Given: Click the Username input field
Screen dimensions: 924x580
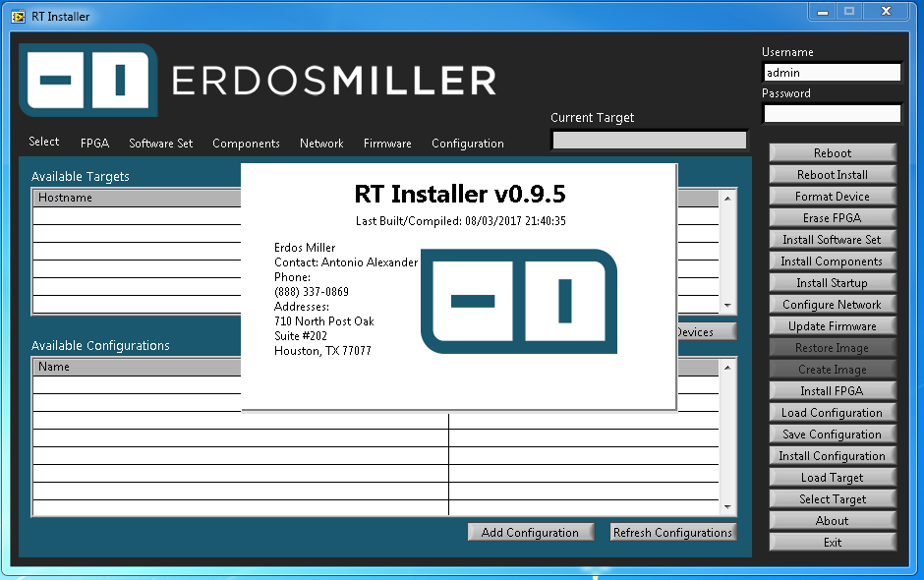Looking at the screenshot, I should tap(832, 73).
